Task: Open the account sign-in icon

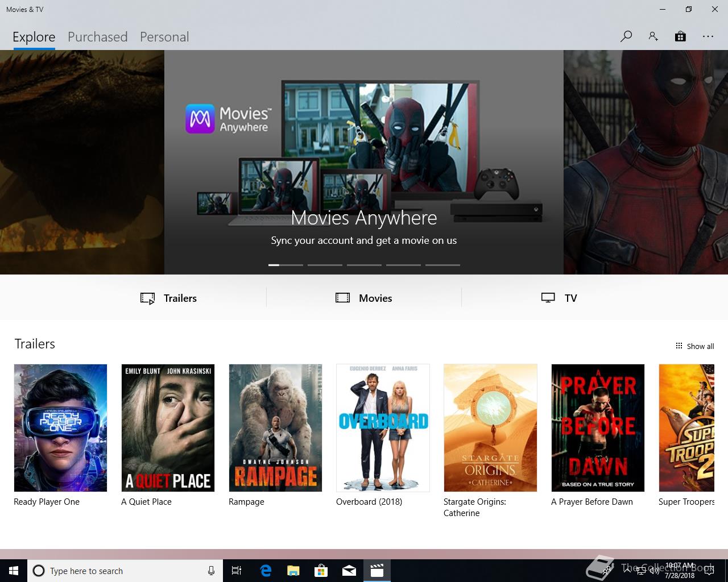Action: [x=653, y=37]
